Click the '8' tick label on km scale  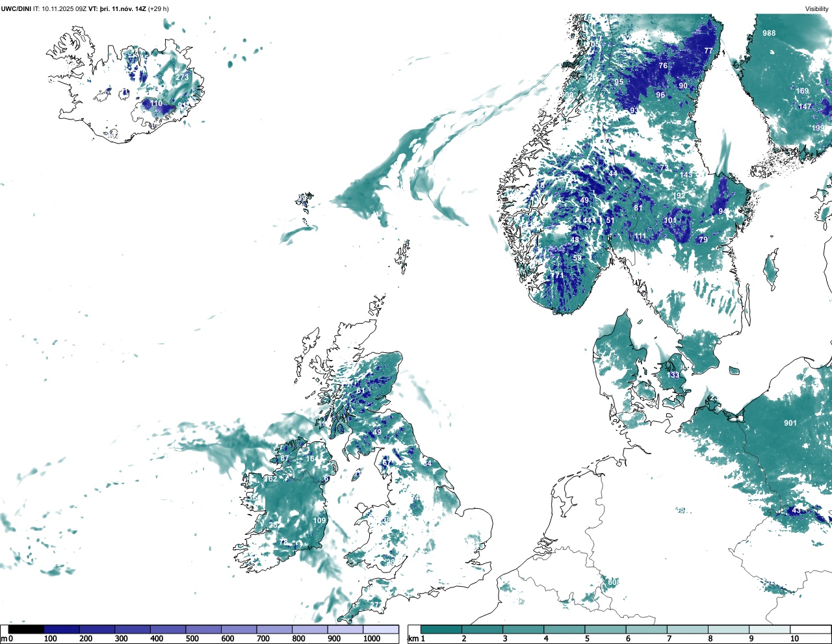[x=710, y=639]
